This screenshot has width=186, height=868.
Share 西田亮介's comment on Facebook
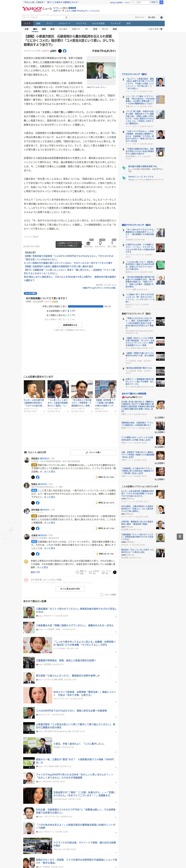(38, 477)
